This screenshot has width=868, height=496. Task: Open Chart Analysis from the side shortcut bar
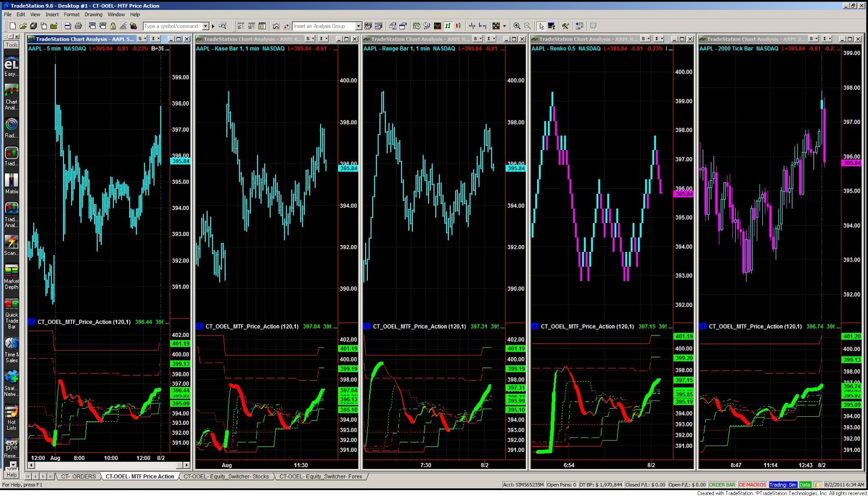click(11, 98)
